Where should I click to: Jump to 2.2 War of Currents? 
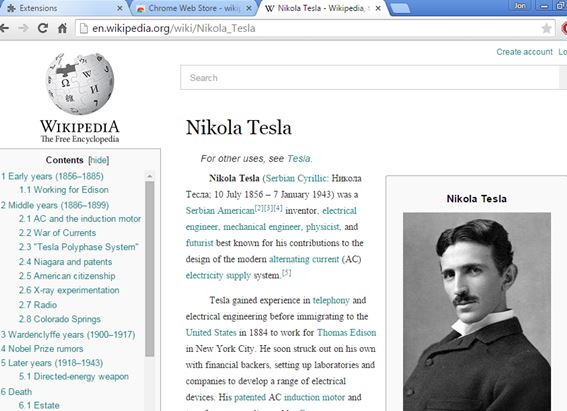click(57, 233)
